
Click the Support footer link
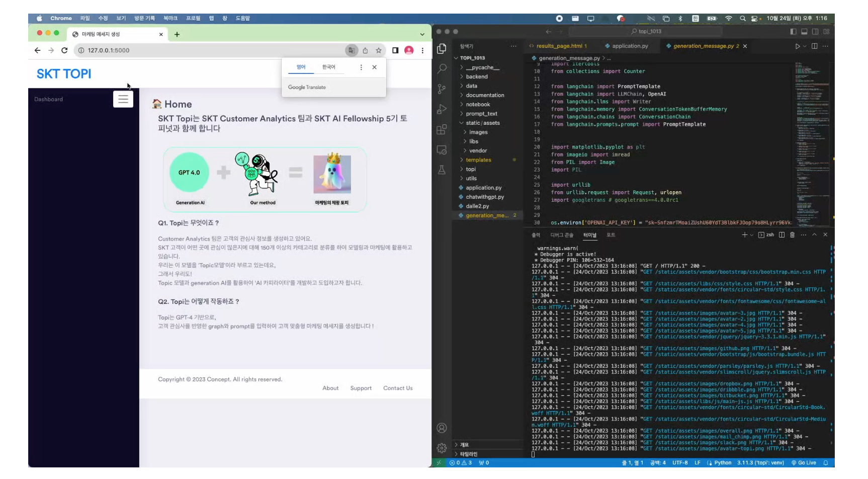point(361,388)
